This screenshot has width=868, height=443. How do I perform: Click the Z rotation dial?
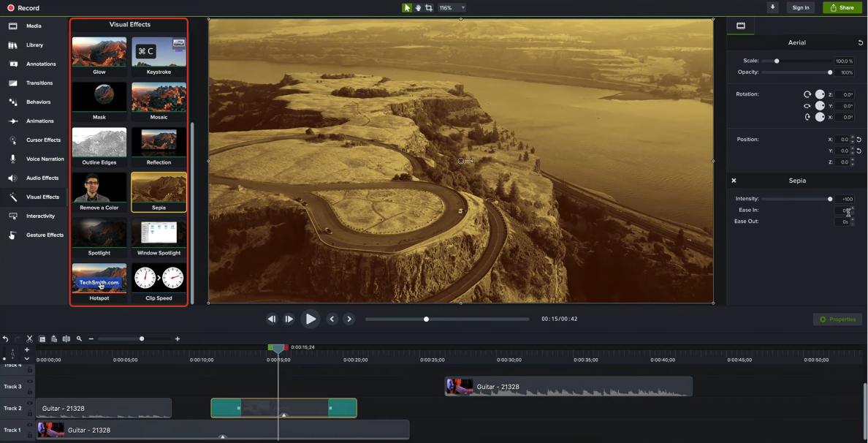coord(820,95)
